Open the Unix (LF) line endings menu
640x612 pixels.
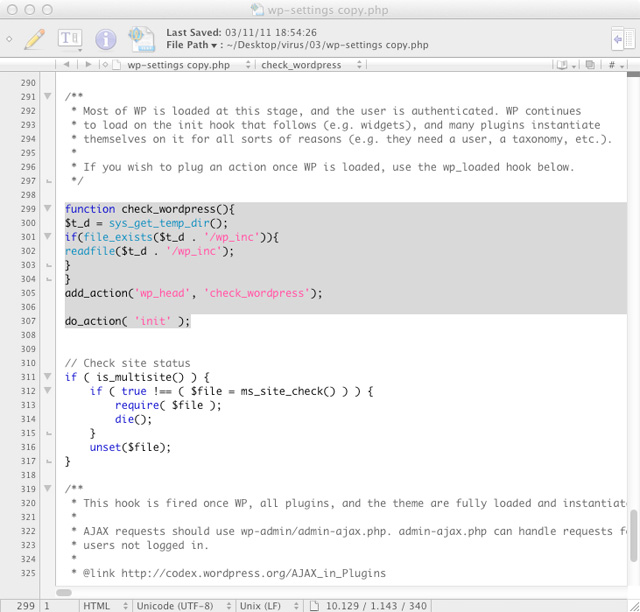coord(266,606)
